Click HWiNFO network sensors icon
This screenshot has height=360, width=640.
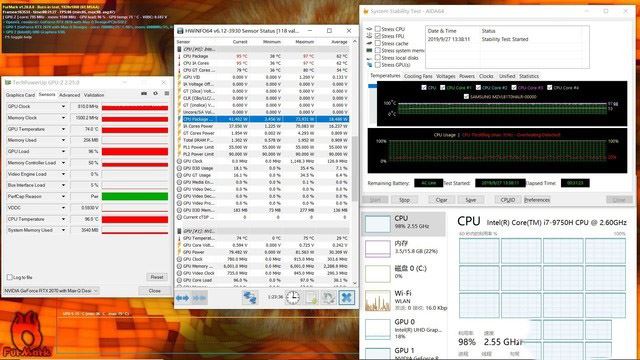[x=250, y=298]
